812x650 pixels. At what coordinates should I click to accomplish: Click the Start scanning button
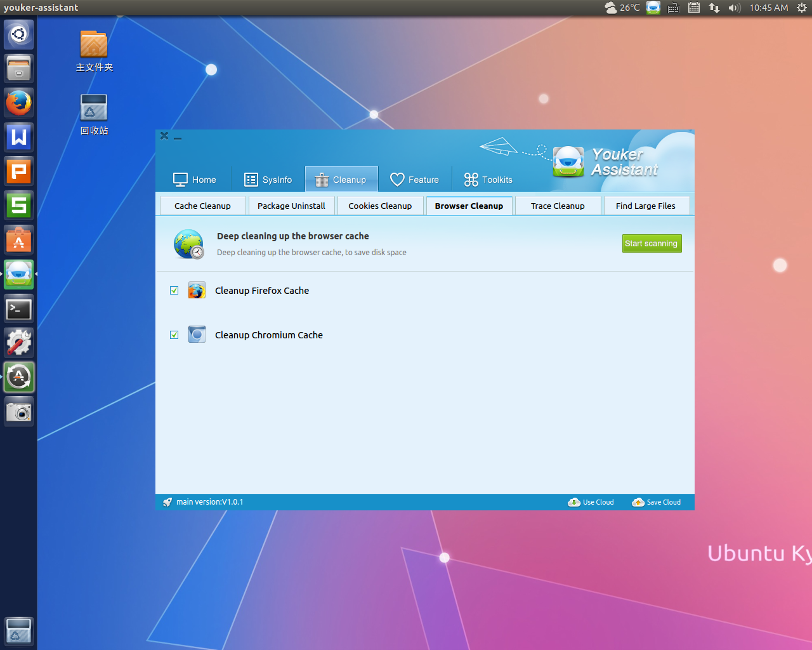tap(652, 244)
